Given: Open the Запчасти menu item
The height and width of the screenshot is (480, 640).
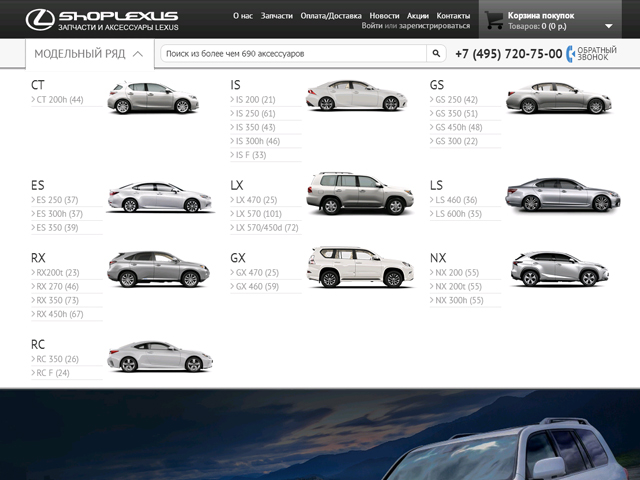Looking at the screenshot, I should (277, 16).
